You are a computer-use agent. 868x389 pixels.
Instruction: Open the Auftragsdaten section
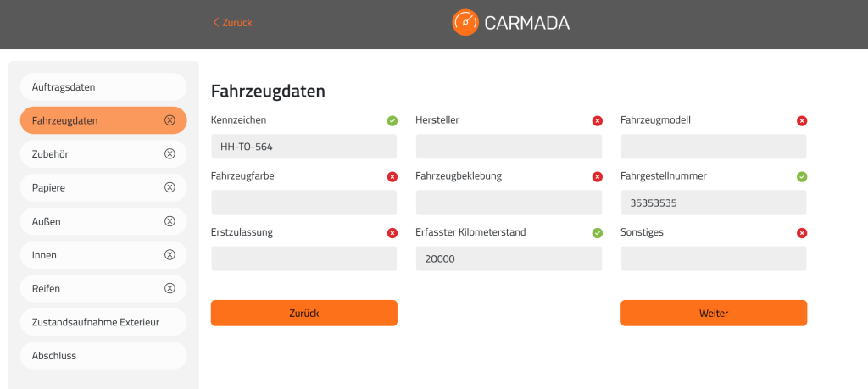click(103, 87)
